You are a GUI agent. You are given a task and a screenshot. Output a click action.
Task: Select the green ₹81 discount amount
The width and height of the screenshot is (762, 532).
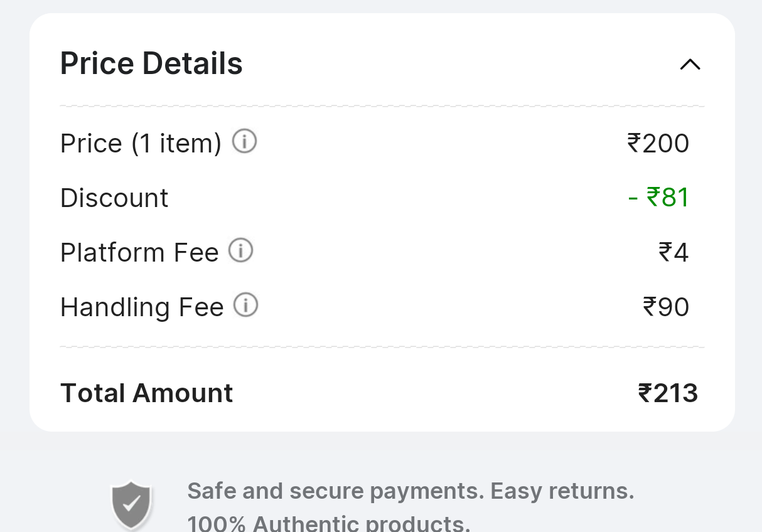[659, 198]
